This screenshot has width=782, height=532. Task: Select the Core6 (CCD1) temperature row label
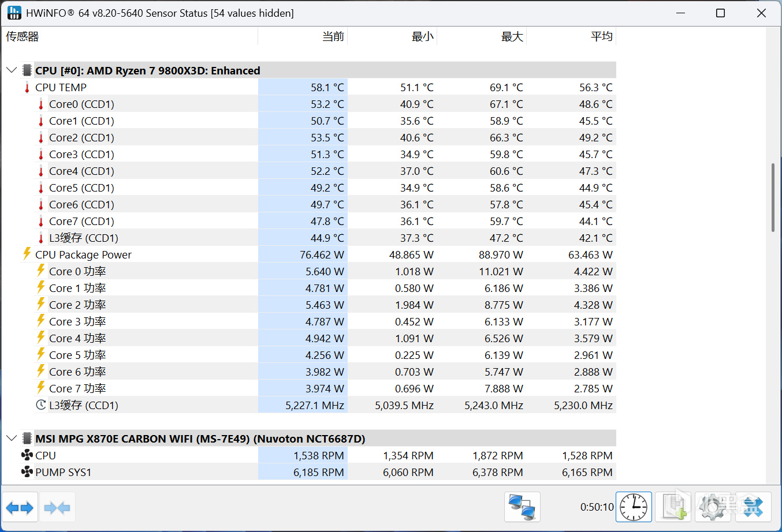[81, 205]
